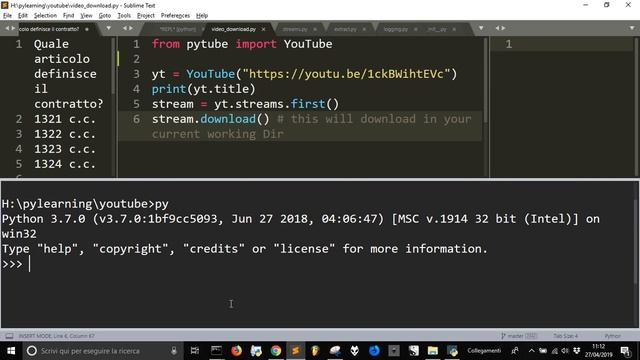This screenshot has width=640, height=360.
Task: Open the Help menu
Action: pyautogui.click(x=202, y=16)
